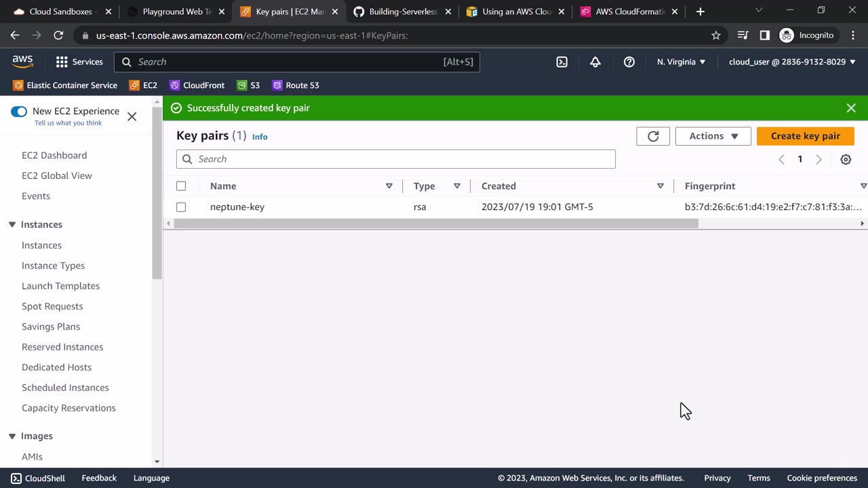Open the Key pairs Info link
The image size is (868, 488).
pyautogui.click(x=260, y=137)
